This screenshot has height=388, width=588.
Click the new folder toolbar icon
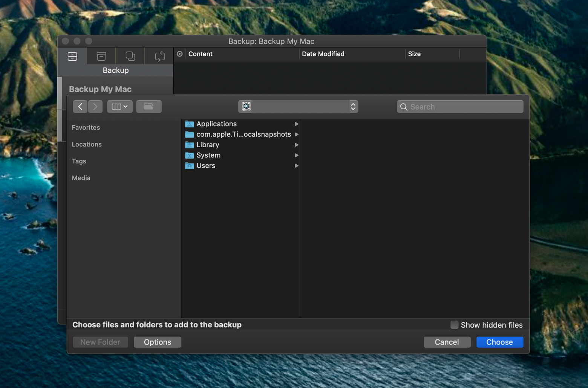(149, 107)
